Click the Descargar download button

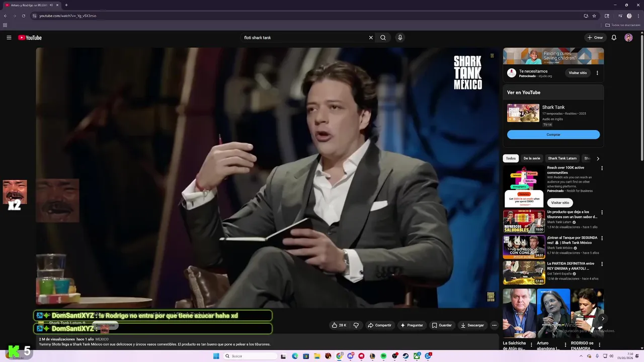click(472, 325)
